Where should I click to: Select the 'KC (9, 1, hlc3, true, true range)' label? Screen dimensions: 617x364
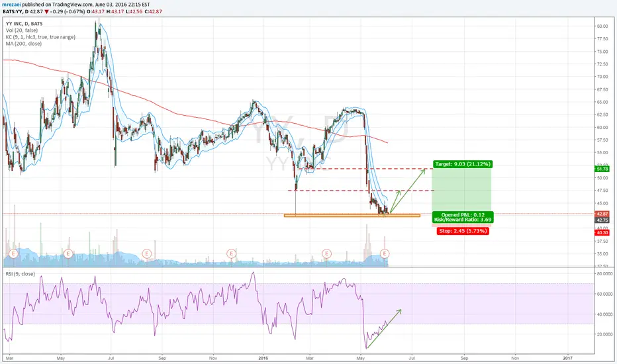click(x=40, y=37)
